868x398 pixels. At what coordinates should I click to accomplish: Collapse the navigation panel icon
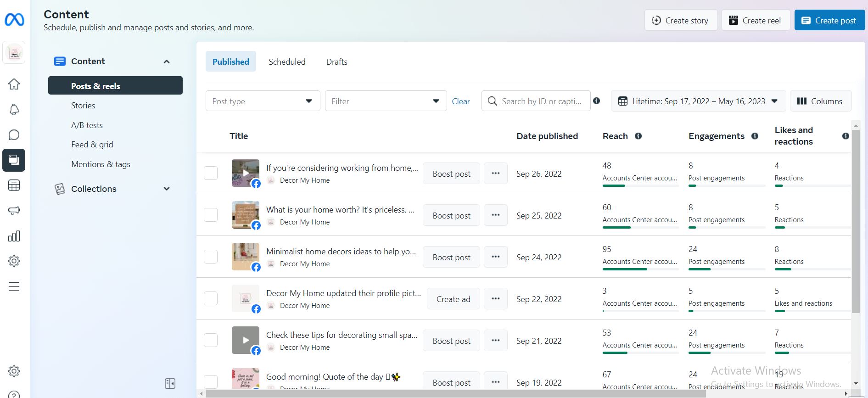click(170, 383)
